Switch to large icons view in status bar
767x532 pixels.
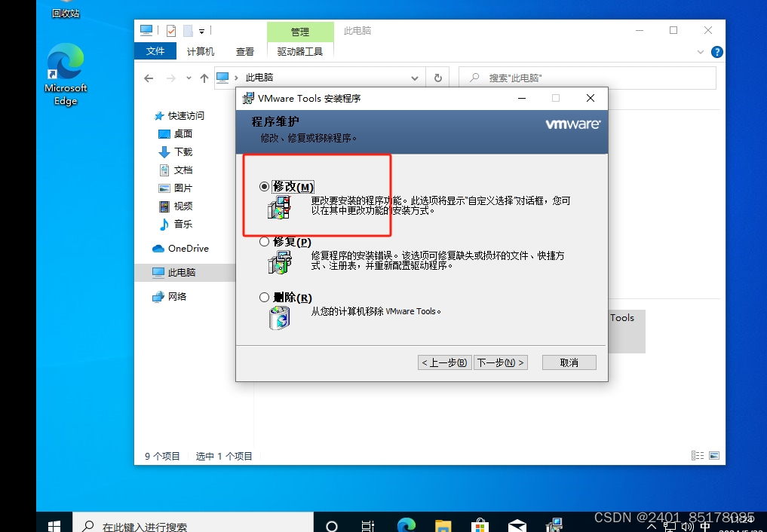tap(714, 455)
